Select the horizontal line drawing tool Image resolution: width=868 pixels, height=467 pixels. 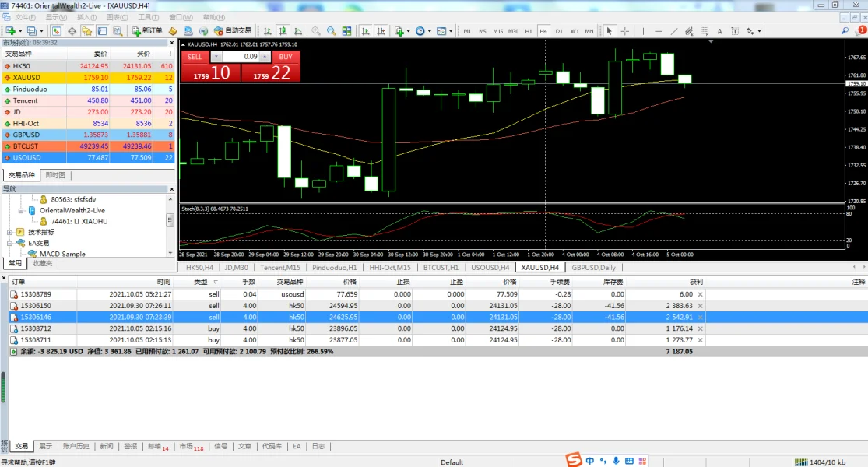[x=659, y=31]
